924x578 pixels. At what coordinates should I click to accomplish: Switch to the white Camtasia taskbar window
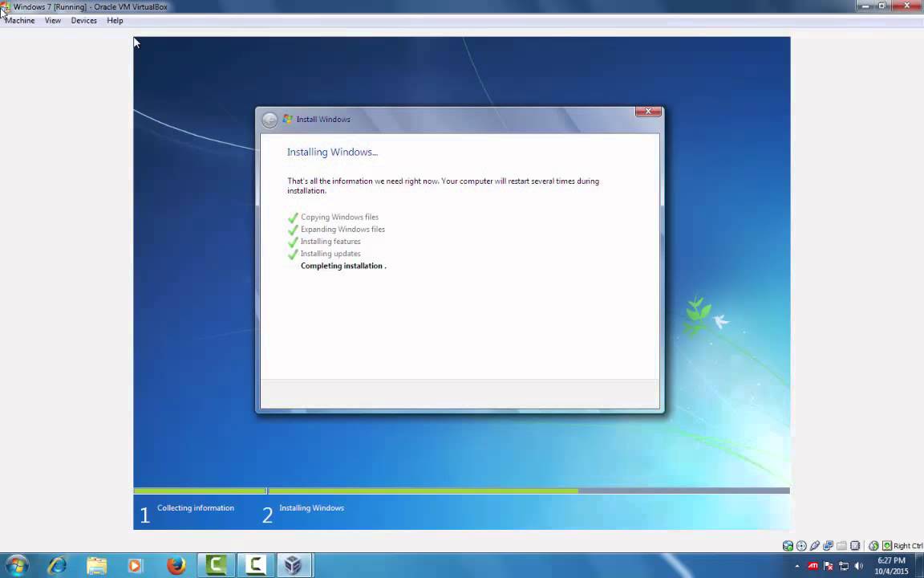pos(255,566)
